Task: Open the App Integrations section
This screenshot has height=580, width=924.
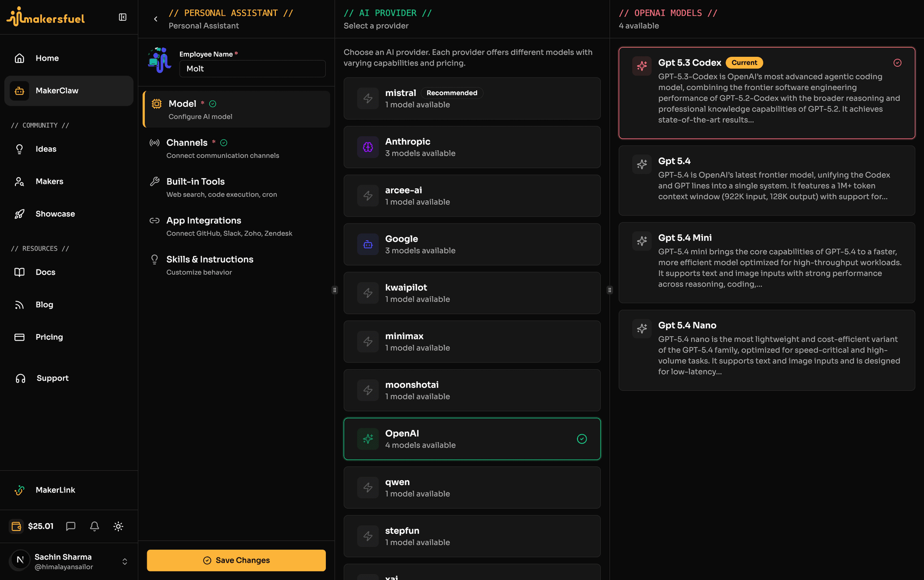Action: 237,226
